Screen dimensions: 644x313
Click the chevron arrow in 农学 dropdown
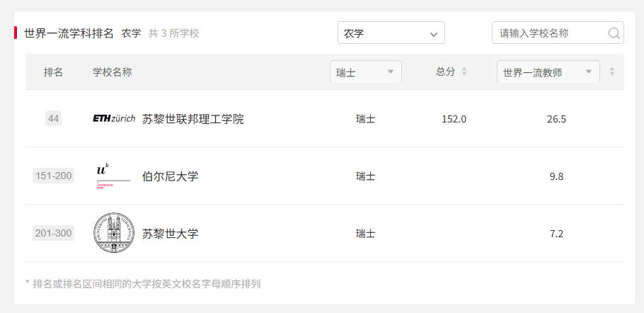[x=434, y=34]
